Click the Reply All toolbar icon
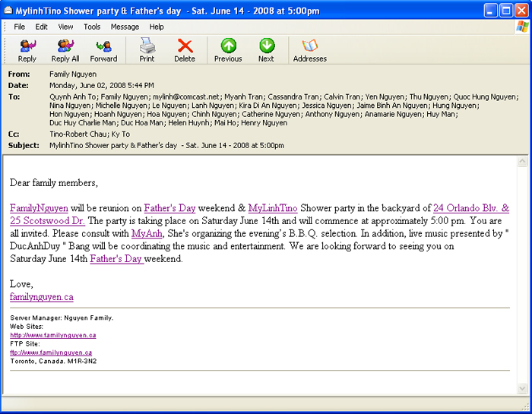The width and height of the screenshot is (532, 414). (65, 50)
